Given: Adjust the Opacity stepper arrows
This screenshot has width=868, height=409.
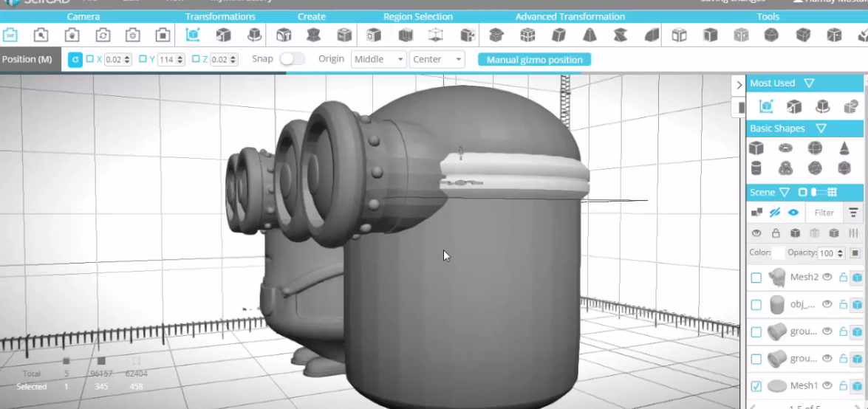Looking at the screenshot, I should [840, 253].
